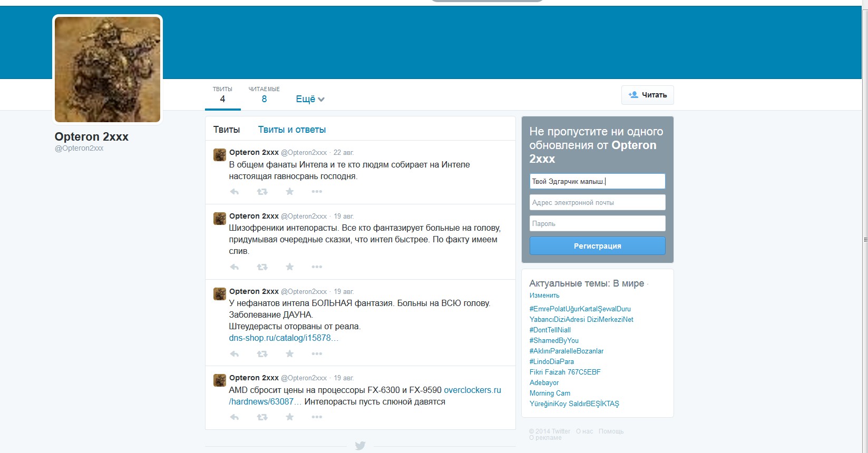Click the Twitter bird icon at timeline bottom
Image resolution: width=868 pixels, height=453 pixels.
pos(360,446)
